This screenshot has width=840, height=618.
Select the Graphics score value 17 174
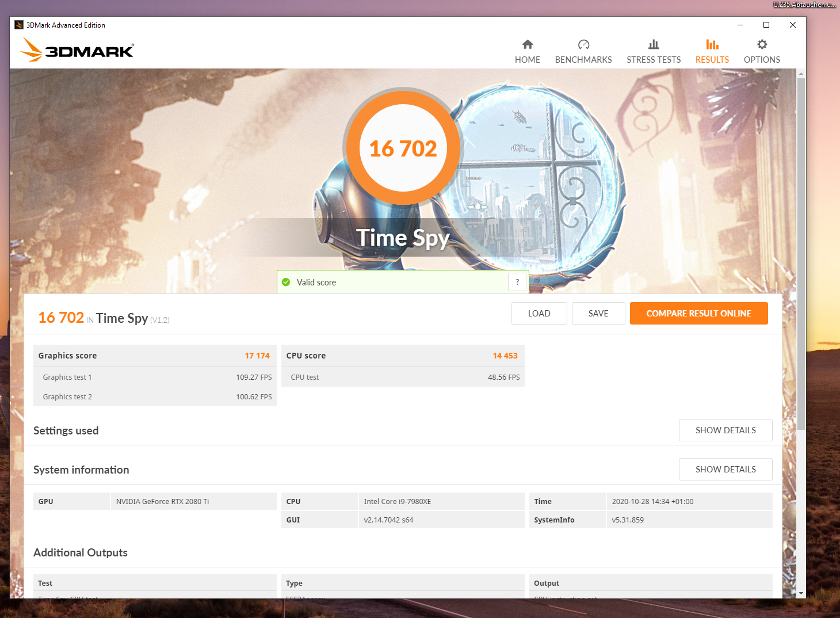(x=257, y=356)
